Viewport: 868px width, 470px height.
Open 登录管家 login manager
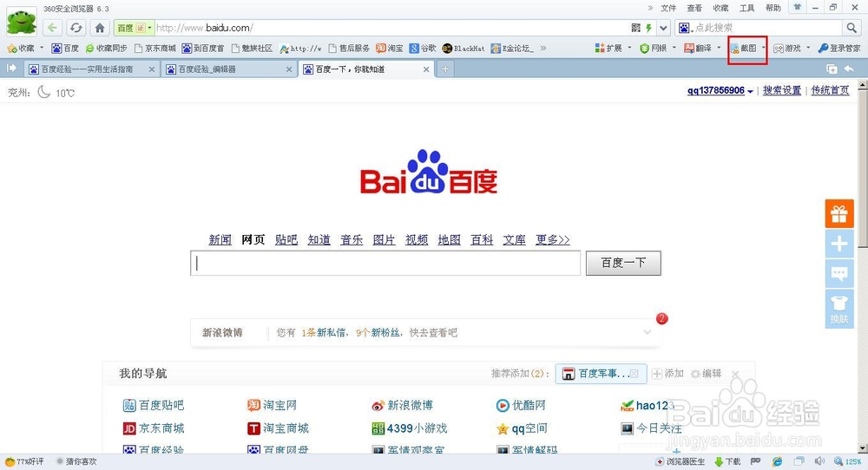point(839,49)
